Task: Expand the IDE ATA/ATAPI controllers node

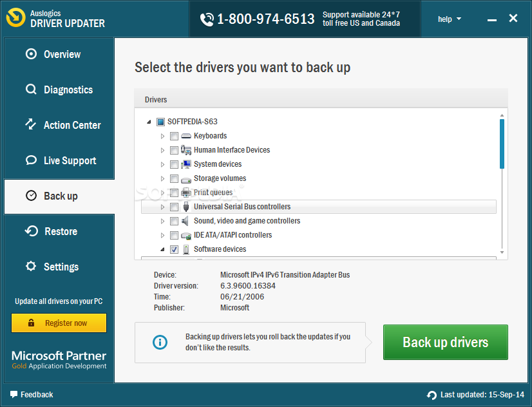Action: pos(162,235)
